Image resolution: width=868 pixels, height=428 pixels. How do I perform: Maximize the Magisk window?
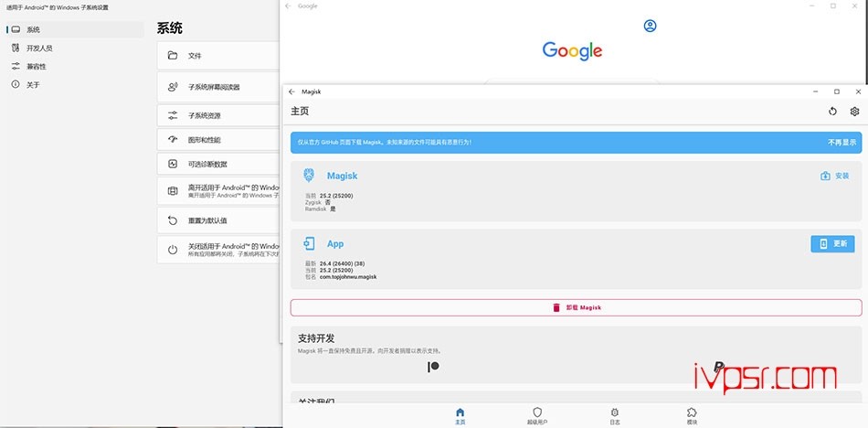(836, 91)
